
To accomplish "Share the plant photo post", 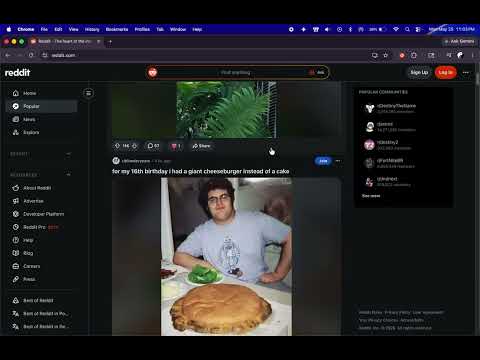I will (x=201, y=146).
